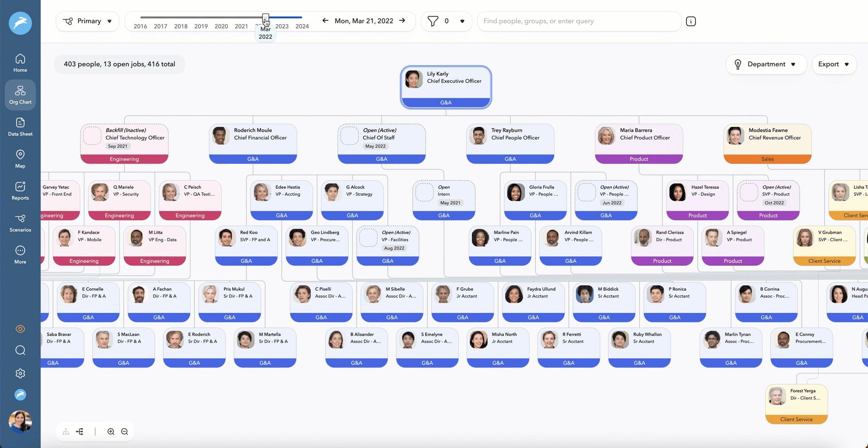Open Settings from the sidebar
The width and height of the screenshot is (868, 448).
click(20, 373)
